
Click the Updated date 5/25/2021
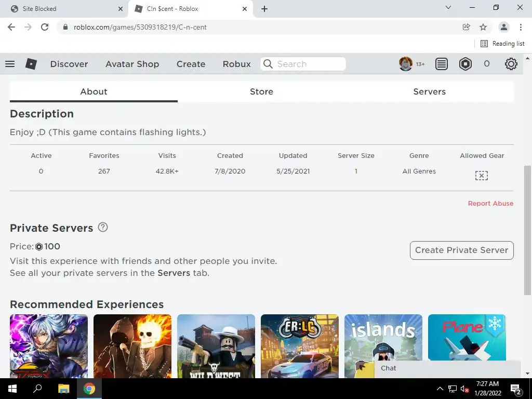pyautogui.click(x=293, y=171)
